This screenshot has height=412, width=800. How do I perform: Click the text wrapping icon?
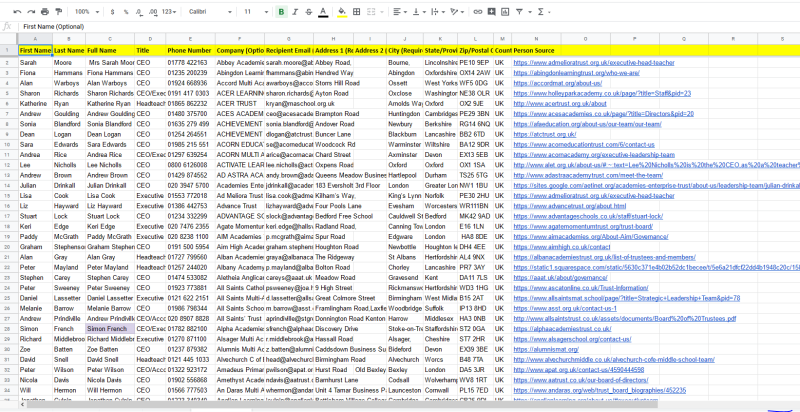pyautogui.click(x=434, y=12)
